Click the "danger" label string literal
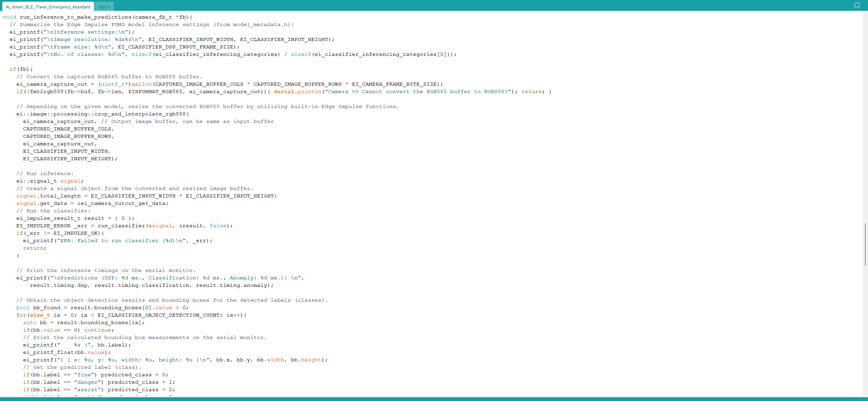The height and width of the screenshot is (401, 868). point(88,382)
